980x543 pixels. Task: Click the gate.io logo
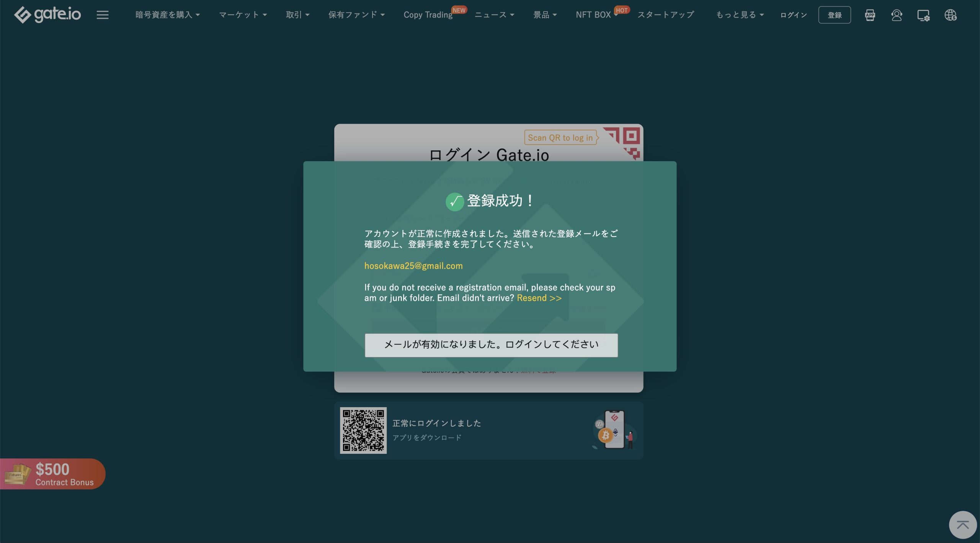[47, 14]
